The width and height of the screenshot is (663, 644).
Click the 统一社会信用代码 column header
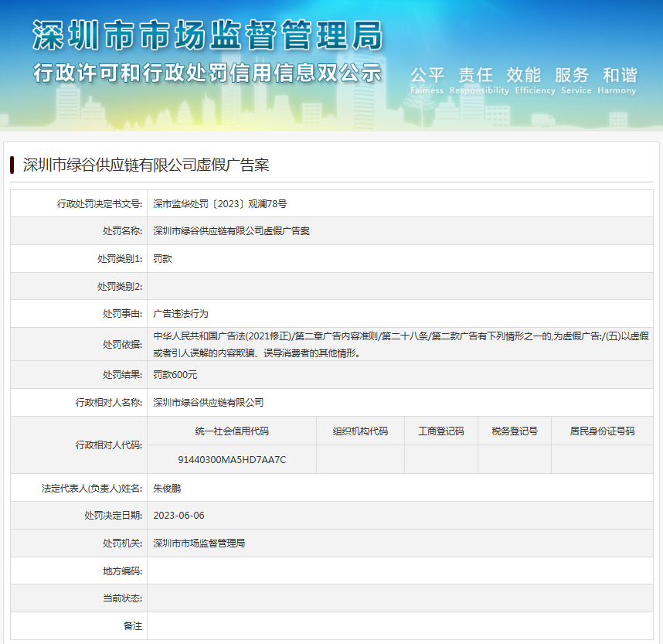tap(232, 431)
